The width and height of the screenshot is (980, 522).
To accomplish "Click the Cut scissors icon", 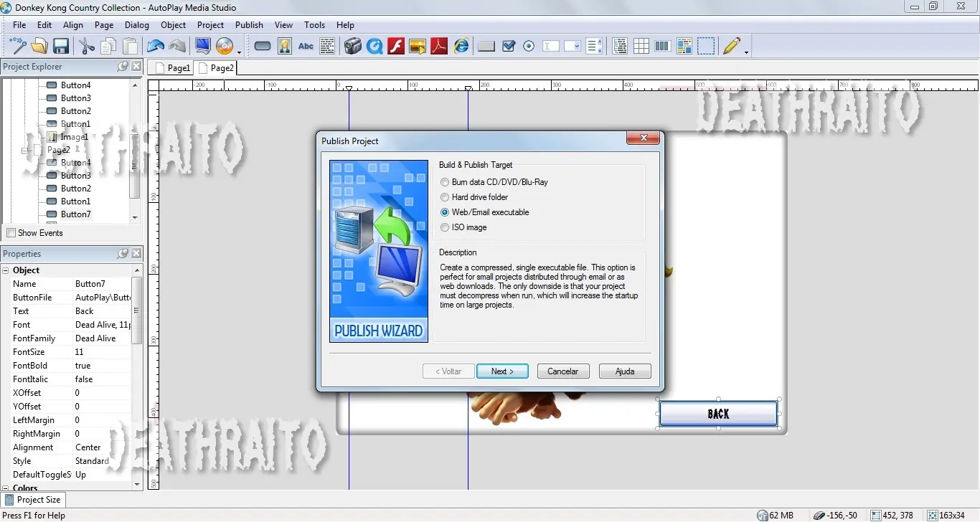I will (87, 47).
